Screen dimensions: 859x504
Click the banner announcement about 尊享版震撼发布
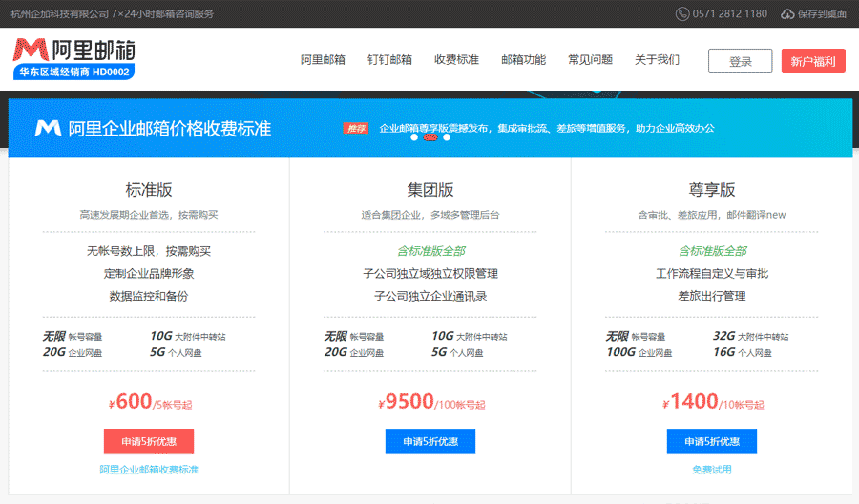click(x=547, y=128)
